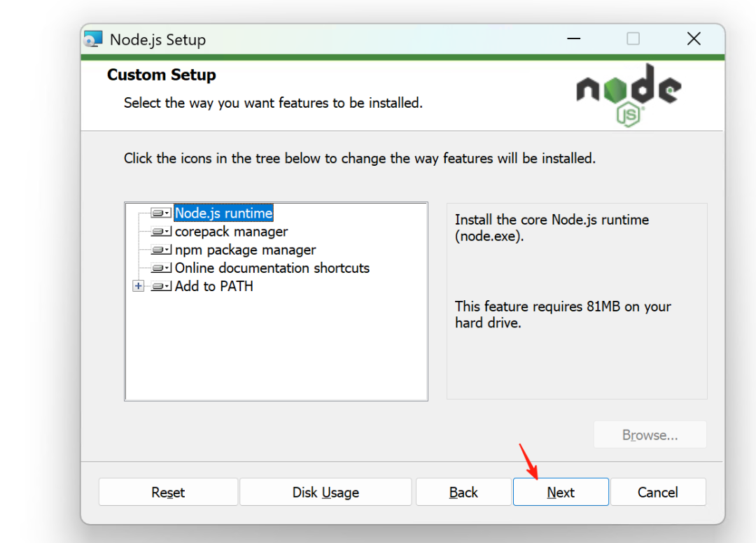
Task: Open the Node.js runtime feature drive icon
Action: point(161,213)
